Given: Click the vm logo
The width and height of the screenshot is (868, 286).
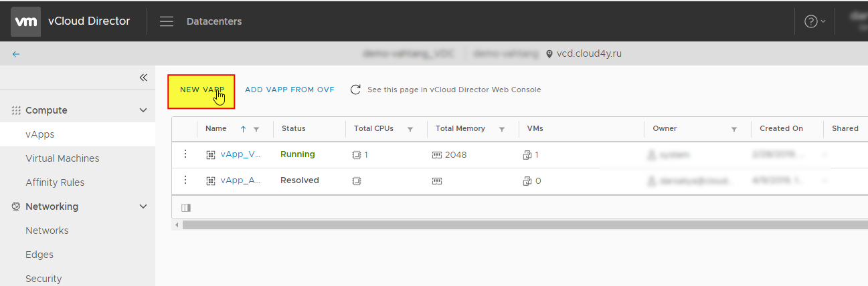Looking at the screenshot, I should point(26,21).
